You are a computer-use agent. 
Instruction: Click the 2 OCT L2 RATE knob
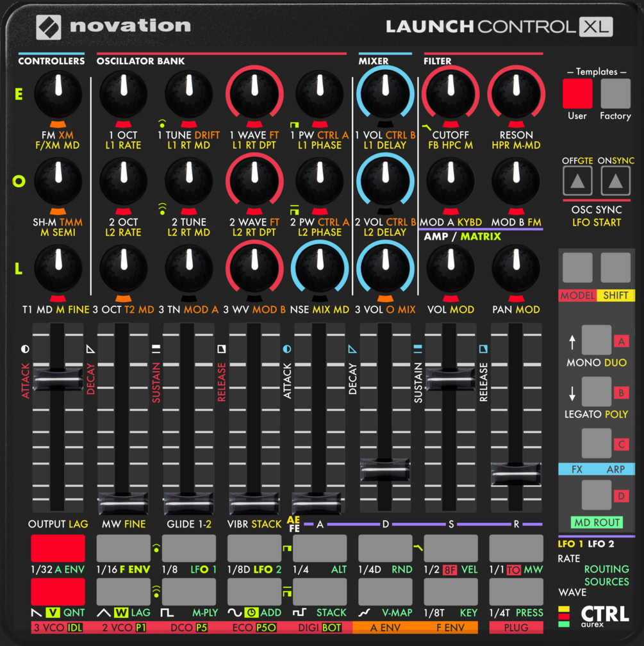pyautogui.click(x=124, y=181)
